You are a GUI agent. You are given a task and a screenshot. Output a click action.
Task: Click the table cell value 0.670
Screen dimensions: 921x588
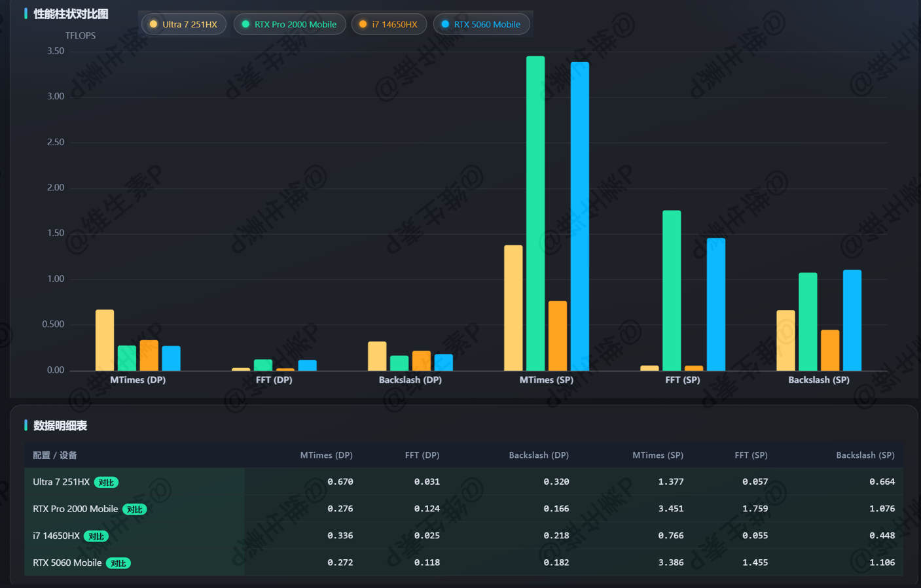coord(340,482)
